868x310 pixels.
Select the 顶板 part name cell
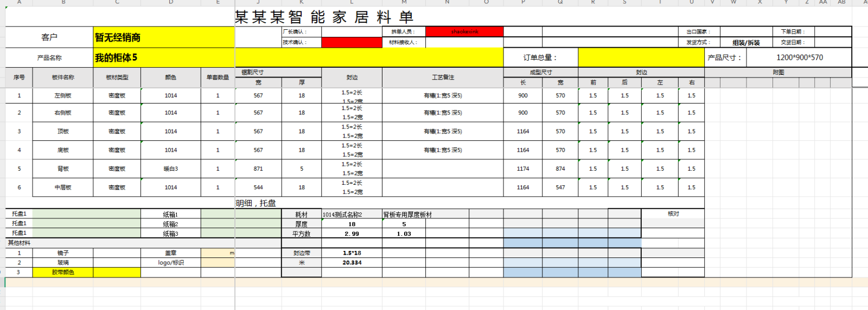click(63, 131)
